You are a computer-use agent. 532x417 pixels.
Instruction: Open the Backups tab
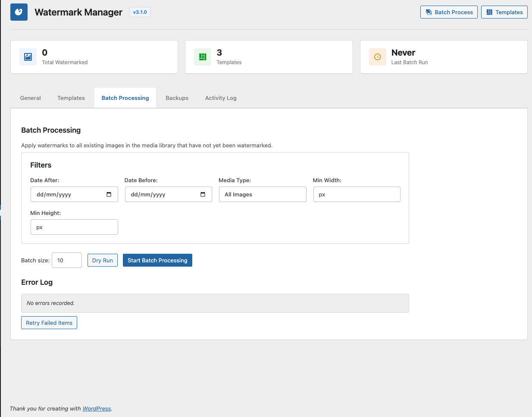click(x=177, y=98)
